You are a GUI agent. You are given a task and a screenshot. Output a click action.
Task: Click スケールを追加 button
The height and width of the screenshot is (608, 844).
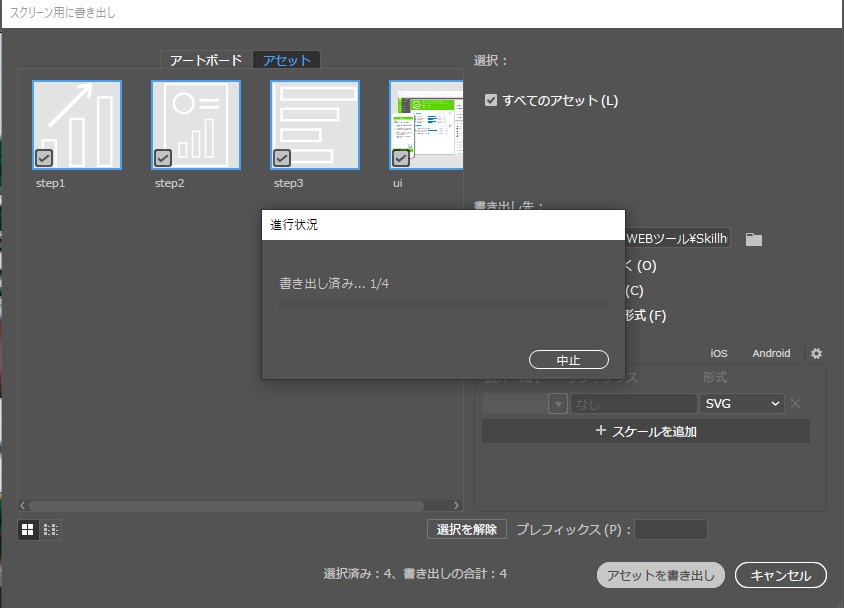click(x=646, y=432)
